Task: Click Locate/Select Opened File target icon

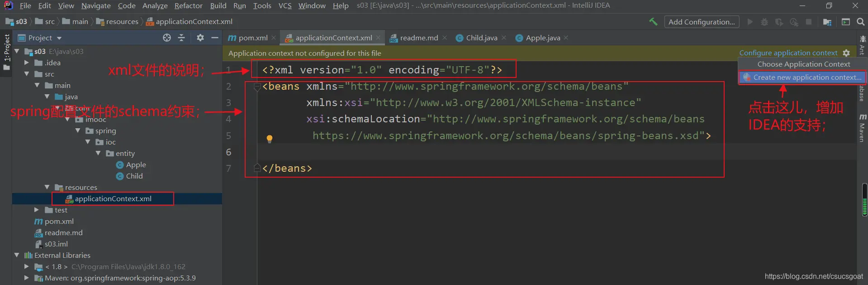Action: [x=167, y=38]
